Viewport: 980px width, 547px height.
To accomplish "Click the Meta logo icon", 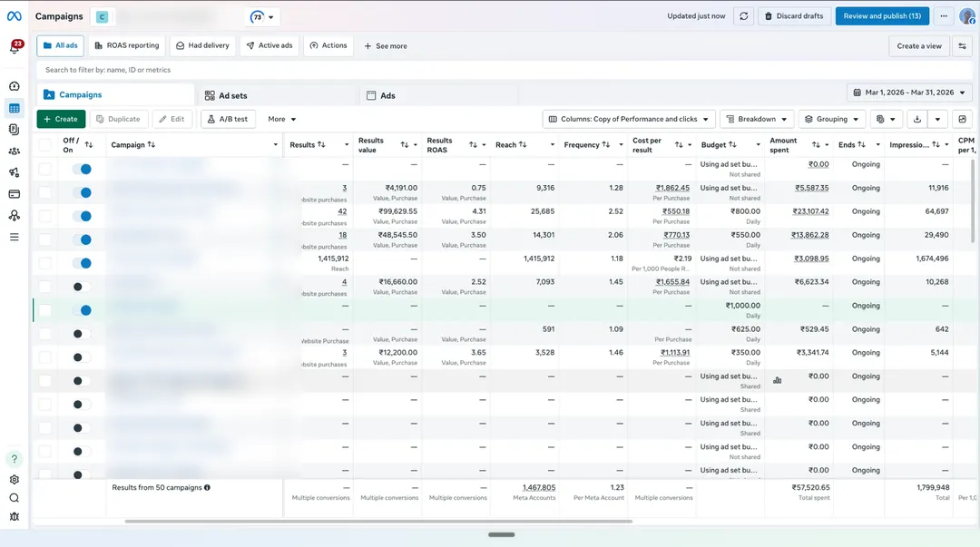I will point(14,16).
